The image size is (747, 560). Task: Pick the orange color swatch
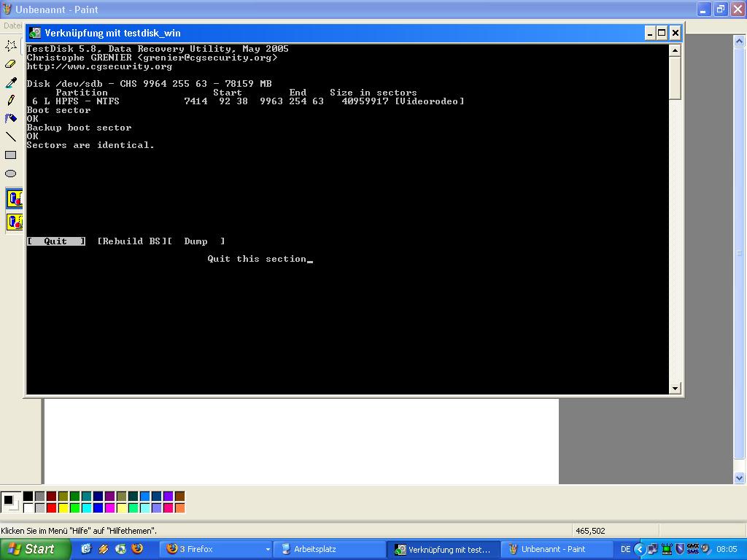click(179, 508)
